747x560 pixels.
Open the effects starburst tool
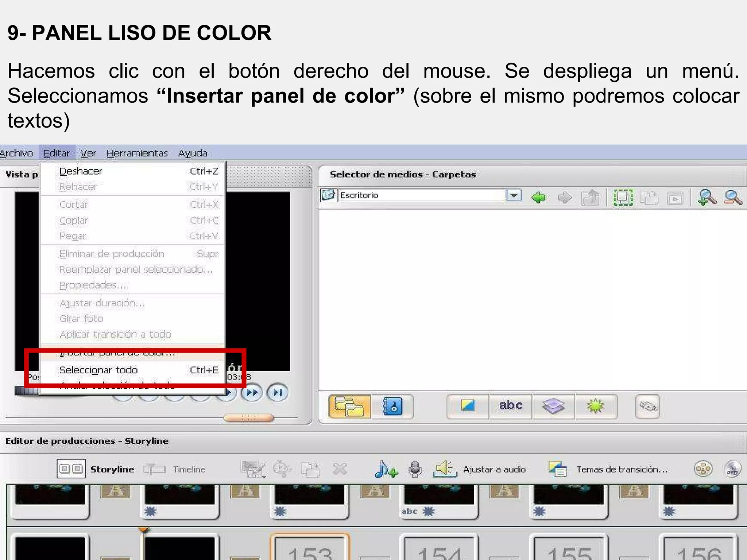pos(596,406)
